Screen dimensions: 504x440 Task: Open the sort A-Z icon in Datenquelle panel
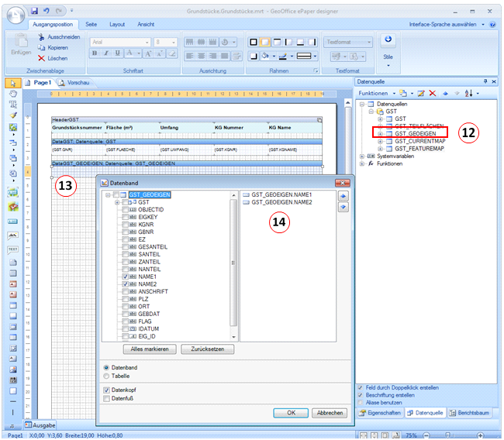(468, 93)
